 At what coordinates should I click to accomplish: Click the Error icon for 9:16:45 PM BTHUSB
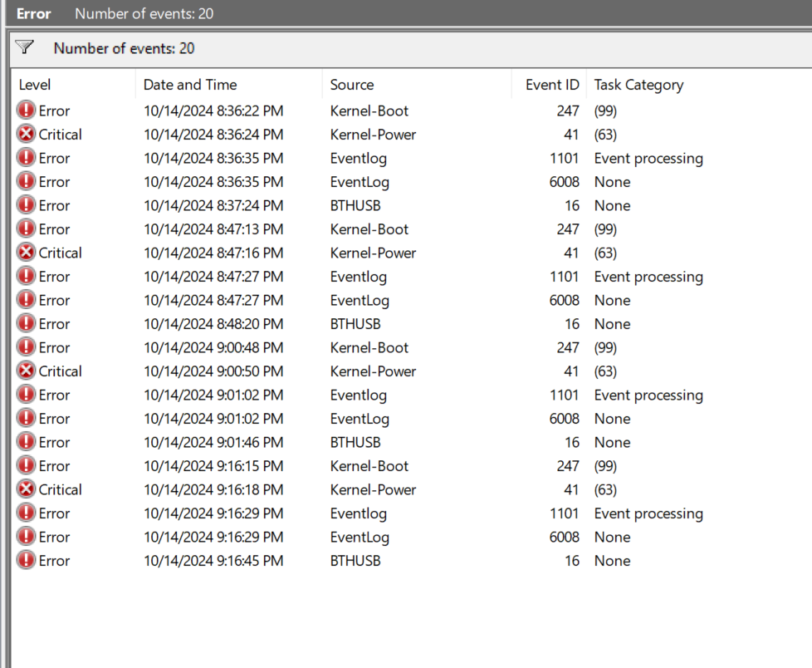26,560
